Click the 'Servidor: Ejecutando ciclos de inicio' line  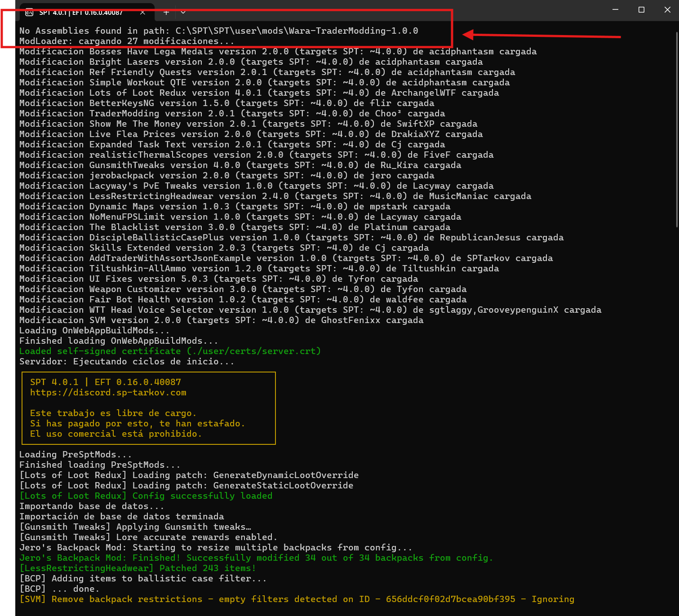coord(127,361)
